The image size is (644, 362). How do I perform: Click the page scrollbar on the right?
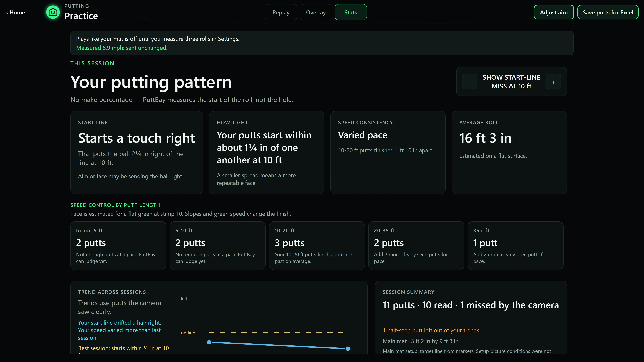click(x=570, y=189)
